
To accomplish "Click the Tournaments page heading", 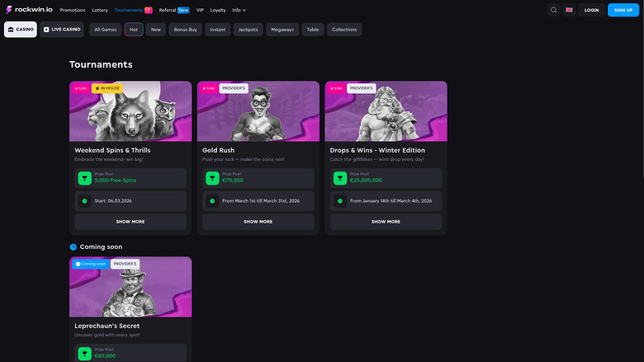I will point(101,64).
